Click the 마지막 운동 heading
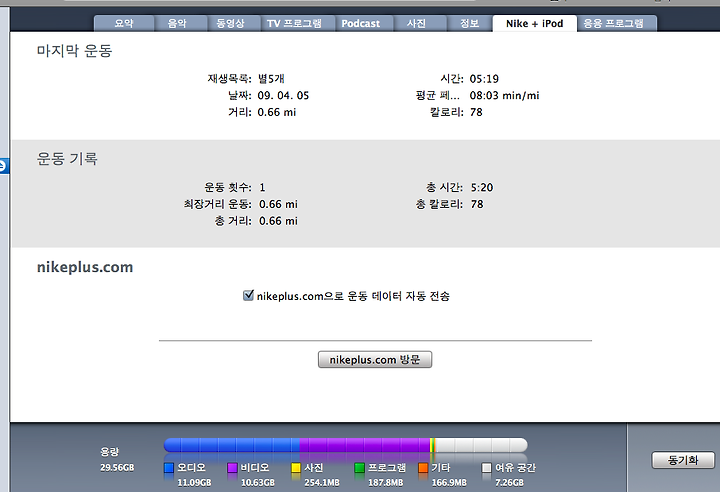The image size is (720, 492). (x=74, y=51)
